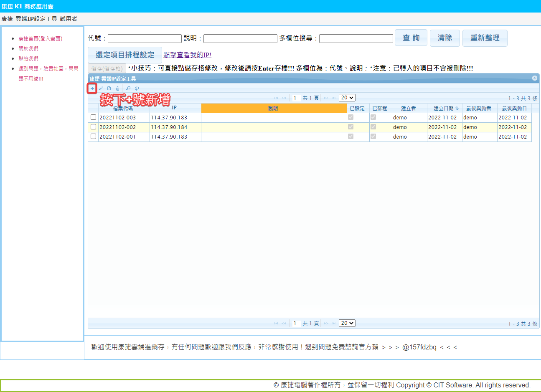This screenshot has width=541, height=392.
Task: Select the checkbox for row 20221102-002
Action: point(93,127)
